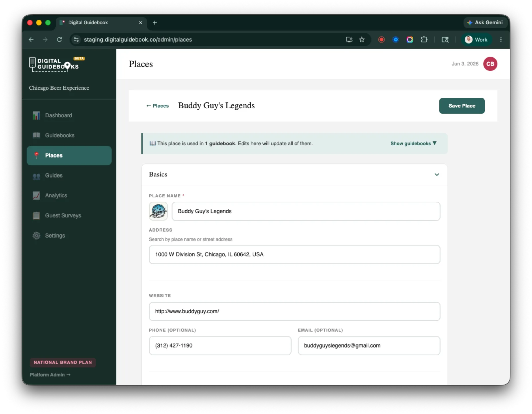Open Analytics in the sidebar

pos(69,195)
